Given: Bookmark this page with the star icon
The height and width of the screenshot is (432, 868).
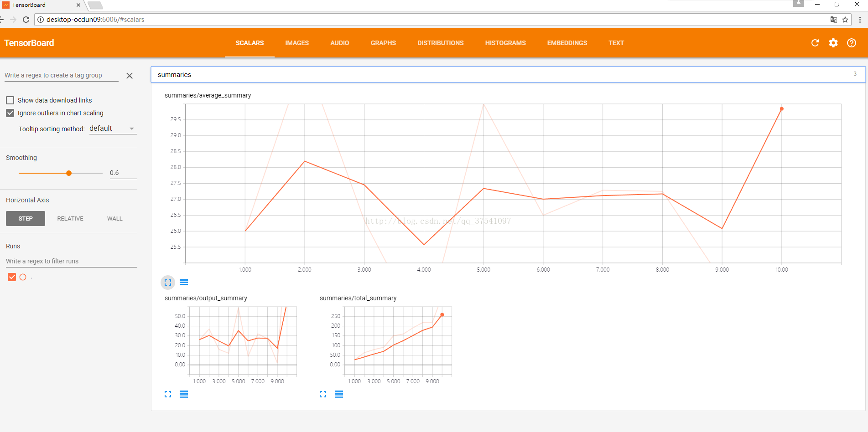Looking at the screenshot, I should pyautogui.click(x=845, y=20).
